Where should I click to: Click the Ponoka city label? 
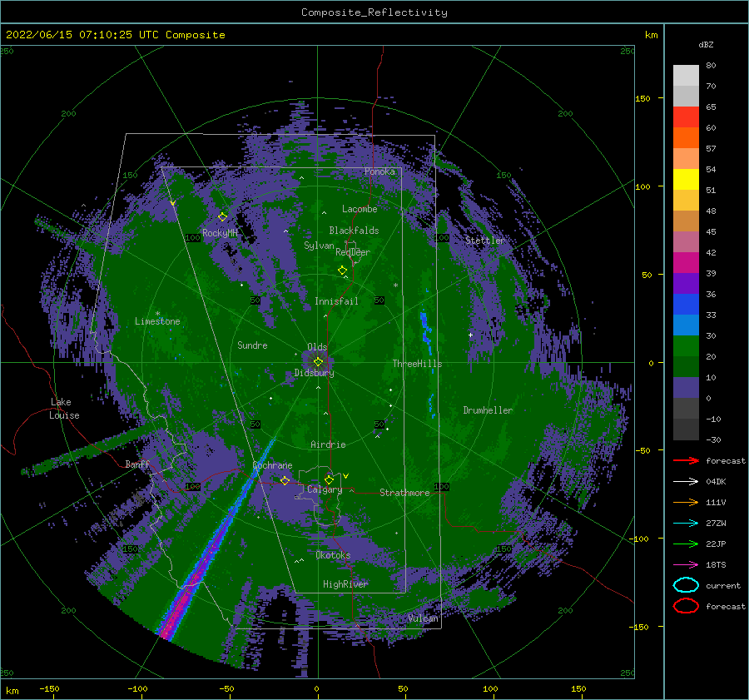(379, 171)
